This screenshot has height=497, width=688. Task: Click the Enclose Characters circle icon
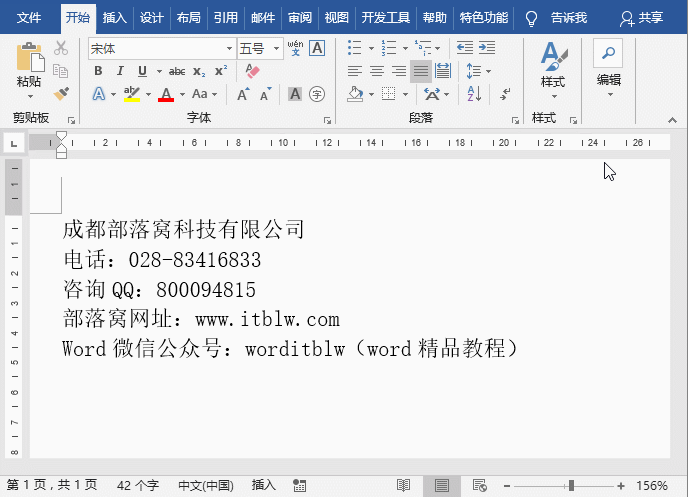coord(317,94)
